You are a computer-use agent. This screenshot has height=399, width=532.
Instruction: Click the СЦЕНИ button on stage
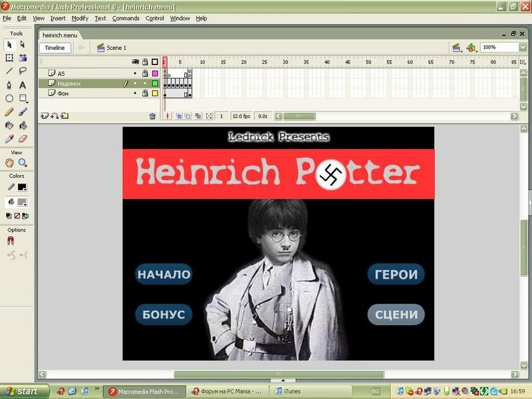click(x=396, y=315)
